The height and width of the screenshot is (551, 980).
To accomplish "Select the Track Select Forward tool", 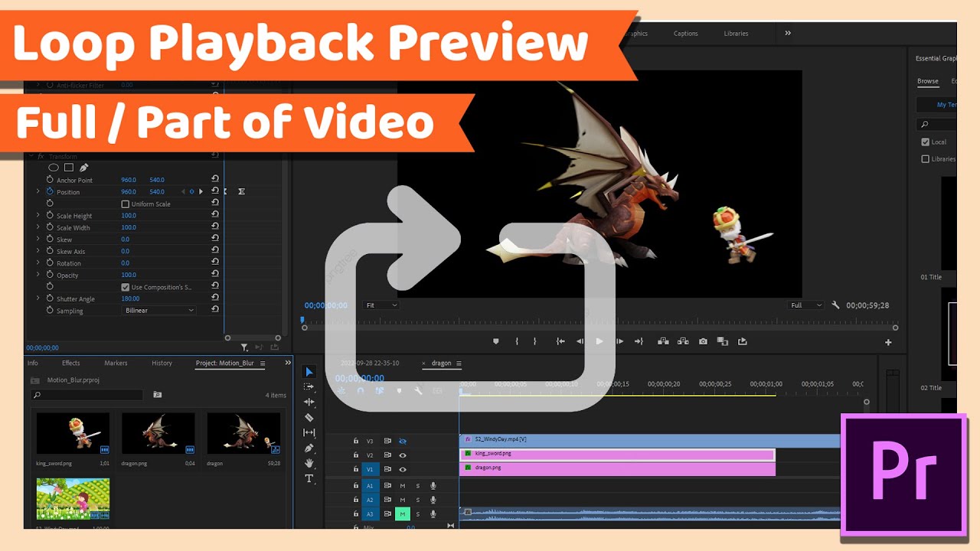I will pyautogui.click(x=309, y=387).
